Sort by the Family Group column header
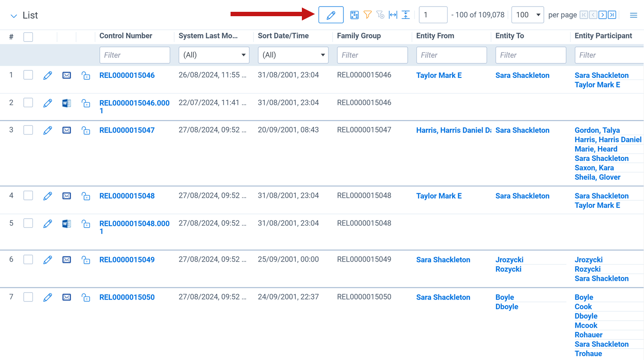Screen dimensions: 644x360 (x=359, y=36)
